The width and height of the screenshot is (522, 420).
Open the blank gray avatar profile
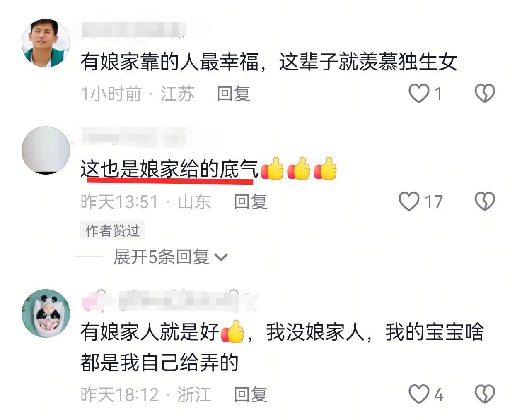click(x=46, y=150)
